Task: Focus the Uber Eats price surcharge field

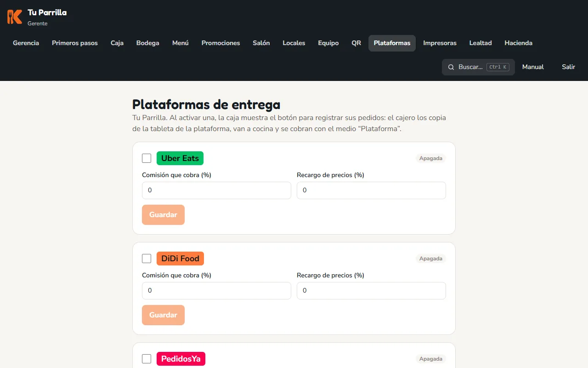Action: pyautogui.click(x=371, y=190)
